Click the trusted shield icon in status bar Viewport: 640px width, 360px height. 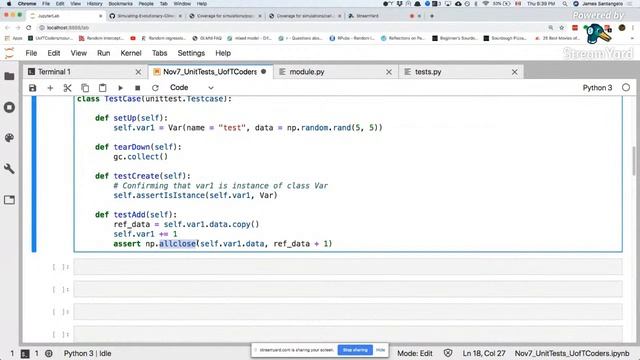coord(448,353)
